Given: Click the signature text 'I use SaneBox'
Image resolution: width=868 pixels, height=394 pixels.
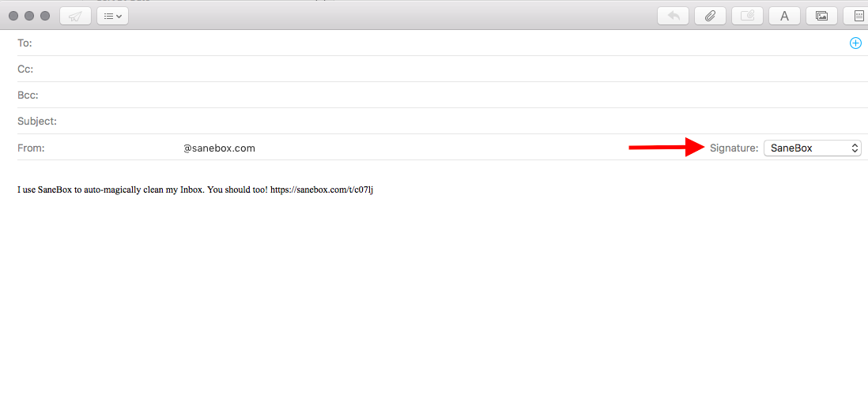Looking at the screenshot, I should [47, 190].
